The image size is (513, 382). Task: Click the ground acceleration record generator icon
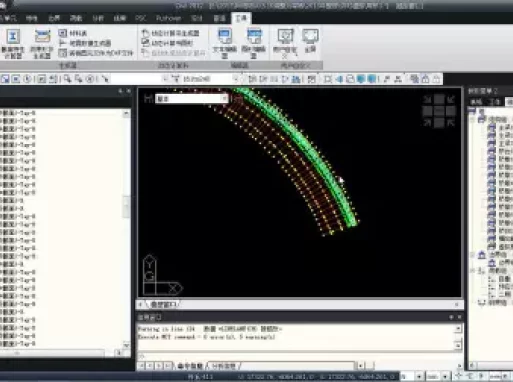pyautogui.click(x=42, y=44)
